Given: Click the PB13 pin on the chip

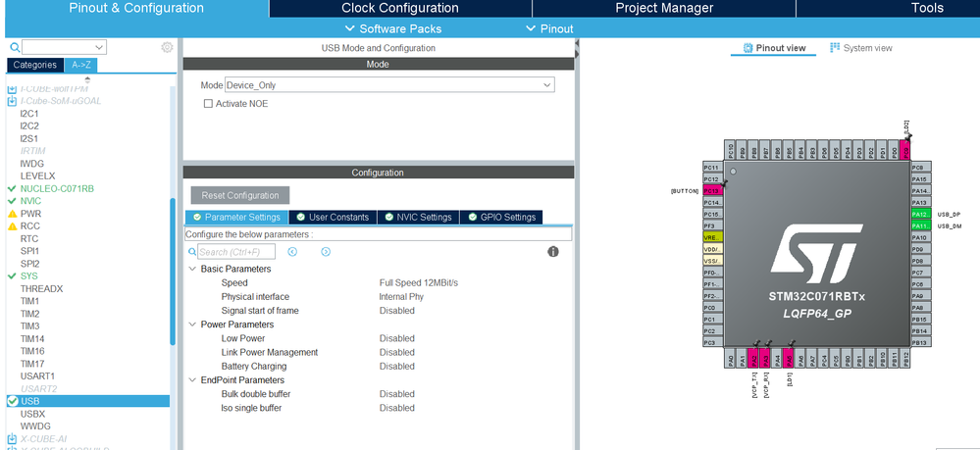Looking at the screenshot, I should [920, 342].
